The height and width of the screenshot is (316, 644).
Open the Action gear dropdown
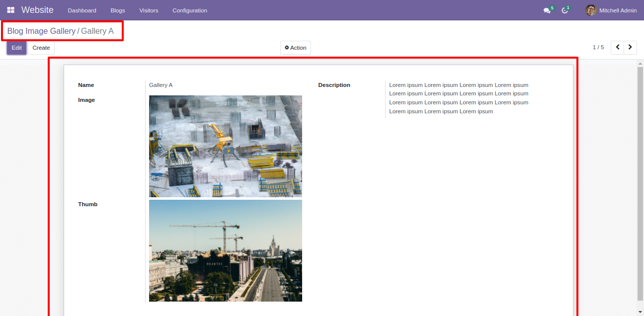click(x=296, y=48)
